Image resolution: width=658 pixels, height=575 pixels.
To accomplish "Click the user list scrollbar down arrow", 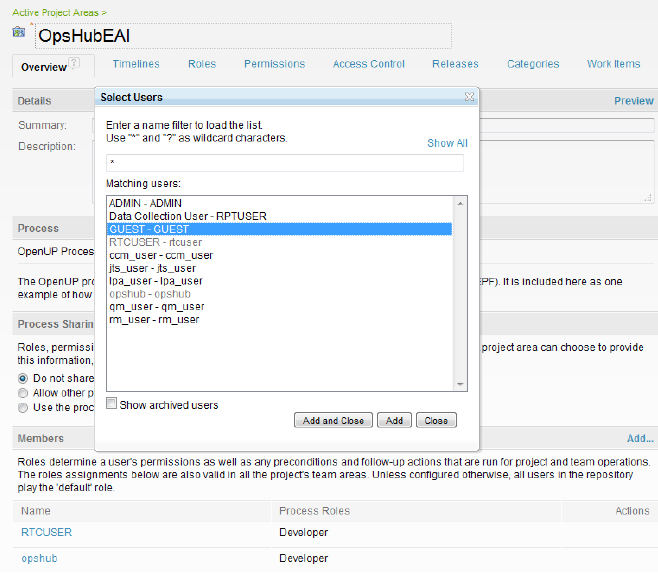I will tap(460, 383).
